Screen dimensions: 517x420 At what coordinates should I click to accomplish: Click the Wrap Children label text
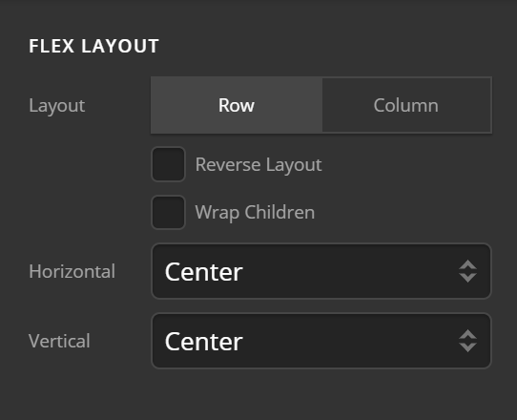pyautogui.click(x=255, y=213)
